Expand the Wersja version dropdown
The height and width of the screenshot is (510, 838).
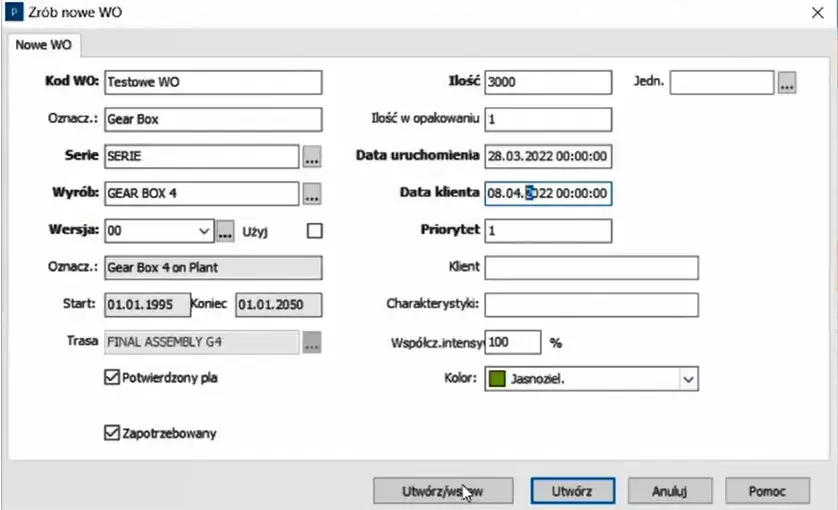pyautogui.click(x=204, y=231)
